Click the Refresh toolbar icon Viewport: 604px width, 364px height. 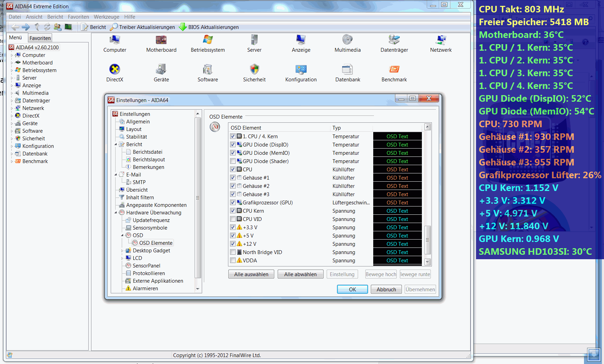47,27
